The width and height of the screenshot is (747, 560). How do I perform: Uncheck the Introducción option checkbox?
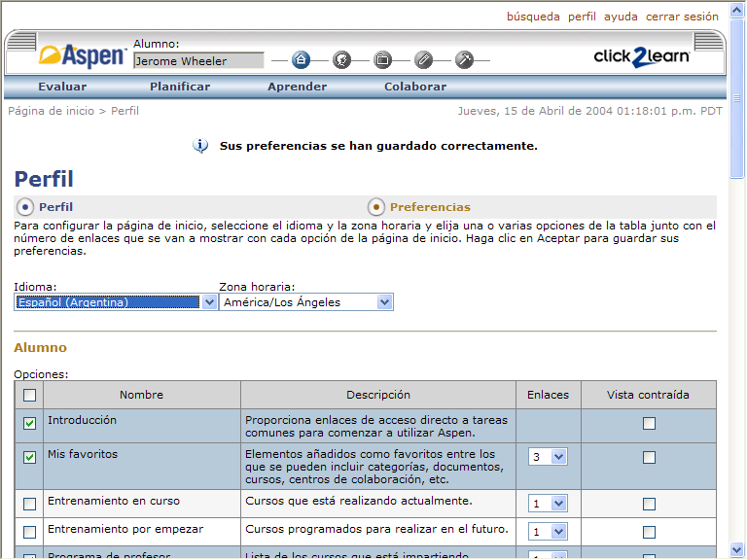click(29, 423)
